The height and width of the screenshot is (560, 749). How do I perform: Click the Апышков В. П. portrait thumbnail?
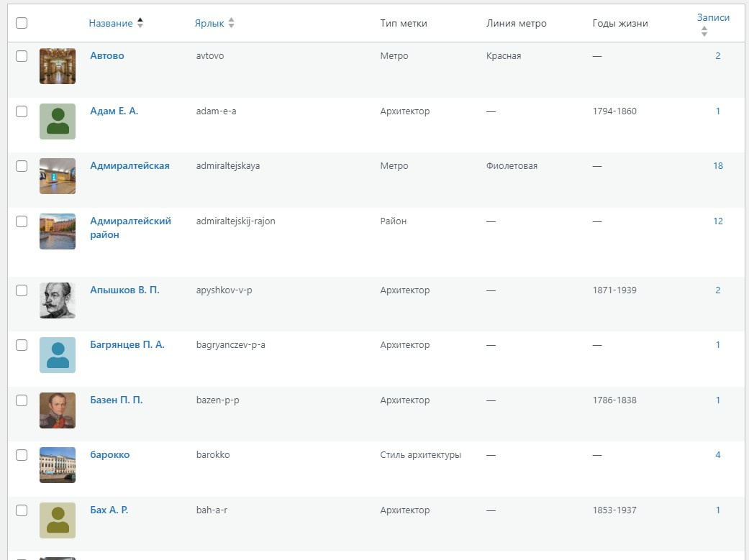(58, 300)
